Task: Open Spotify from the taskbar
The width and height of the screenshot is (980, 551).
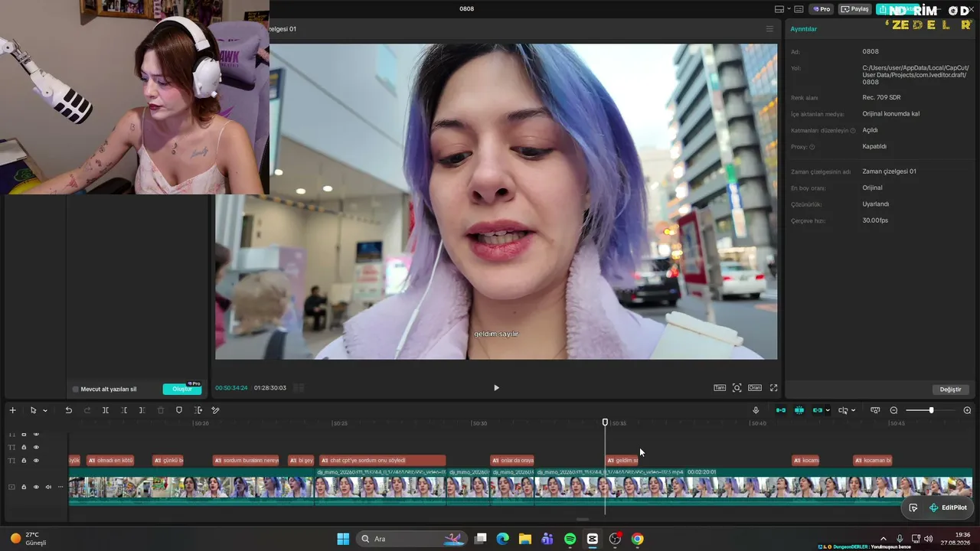Action: (x=570, y=539)
